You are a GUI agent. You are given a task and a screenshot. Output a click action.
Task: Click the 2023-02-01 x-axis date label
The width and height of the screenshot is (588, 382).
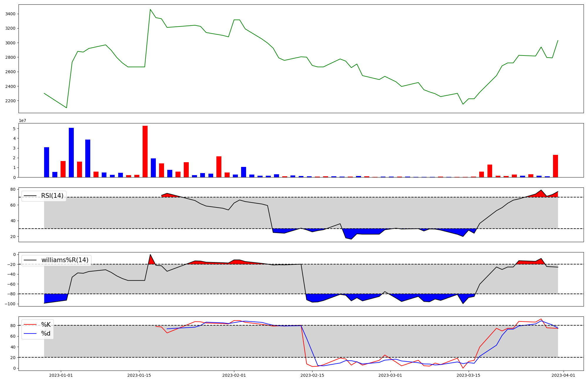pos(234,375)
